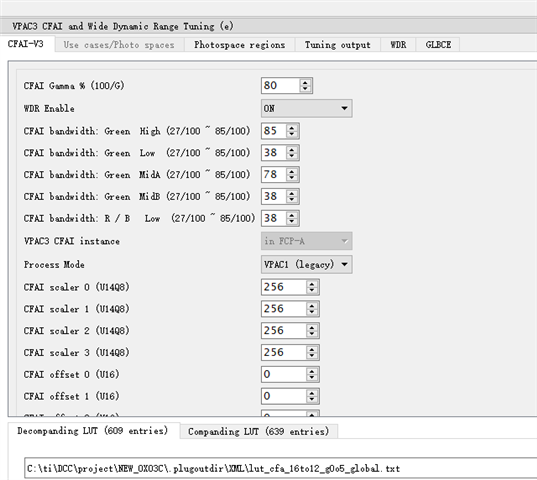Click the VPAC3 CFAI instance dropdown

(307, 241)
